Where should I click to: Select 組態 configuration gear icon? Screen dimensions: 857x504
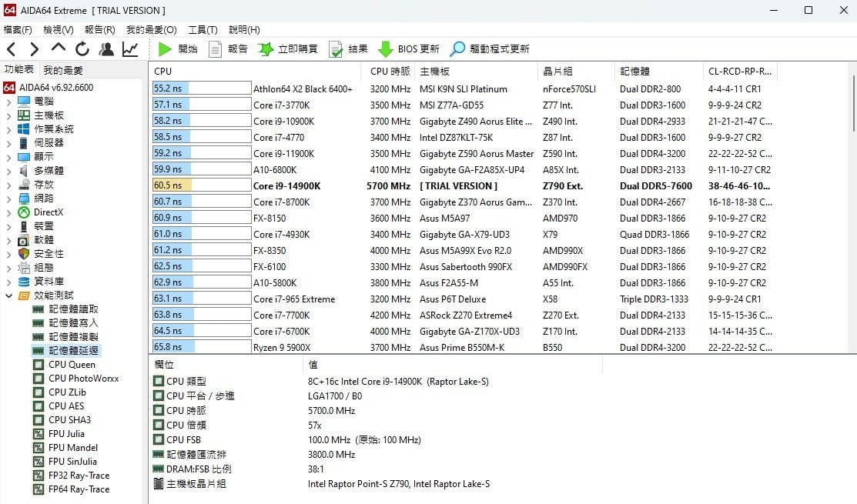24,268
